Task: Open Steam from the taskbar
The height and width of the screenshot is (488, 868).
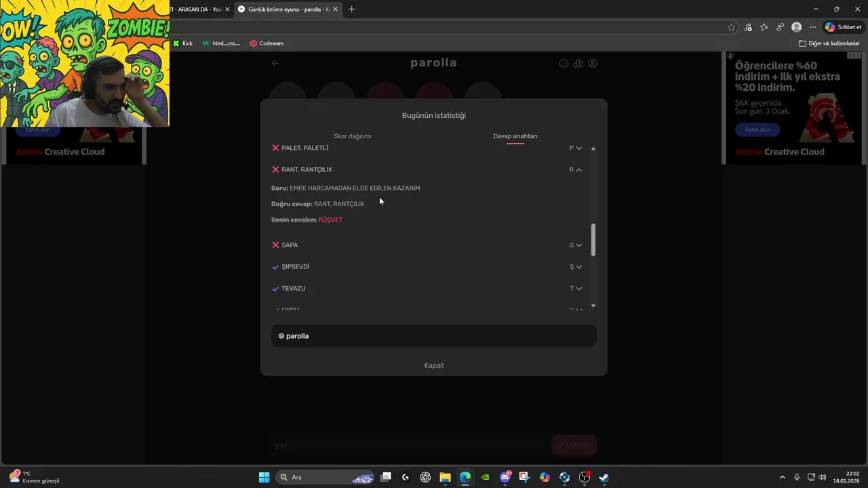Action: click(x=604, y=477)
